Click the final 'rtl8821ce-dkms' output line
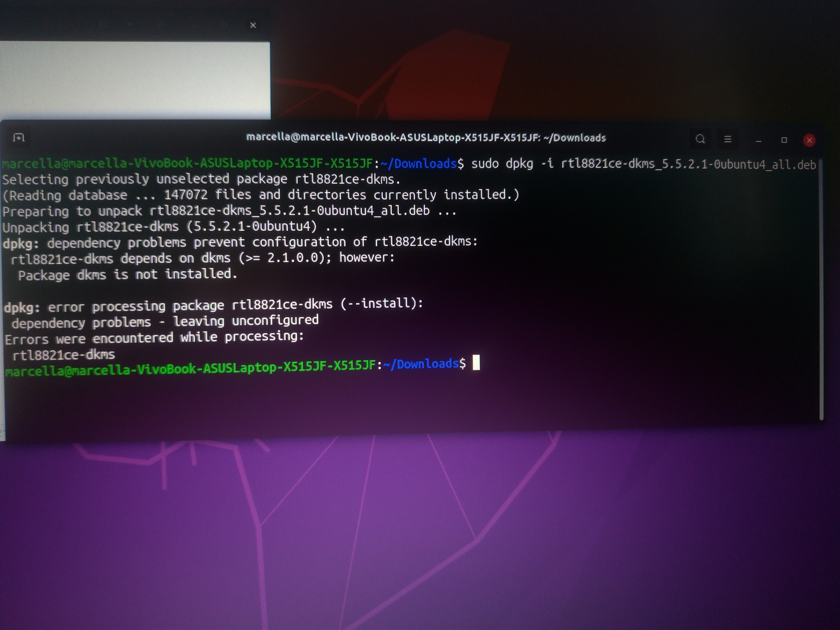Viewport: 840px width, 630px height. pos(63,355)
